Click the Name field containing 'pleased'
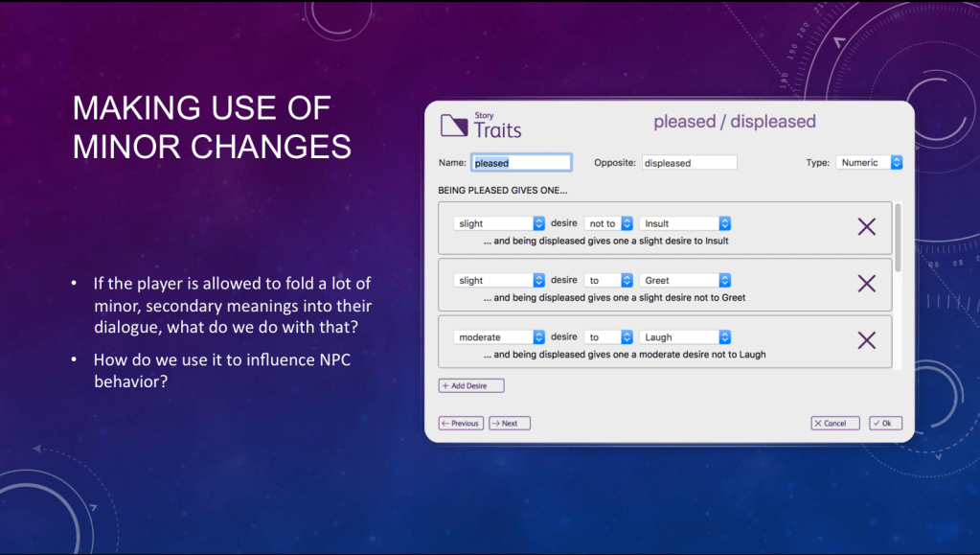 click(x=521, y=163)
